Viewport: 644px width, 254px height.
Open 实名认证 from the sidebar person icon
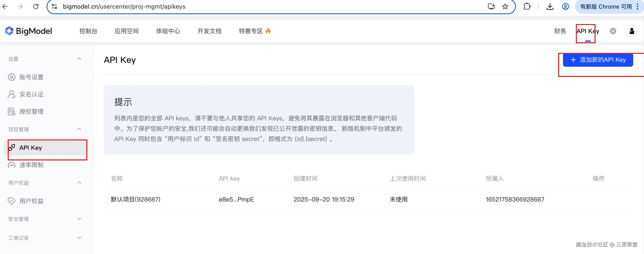coord(11,94)
